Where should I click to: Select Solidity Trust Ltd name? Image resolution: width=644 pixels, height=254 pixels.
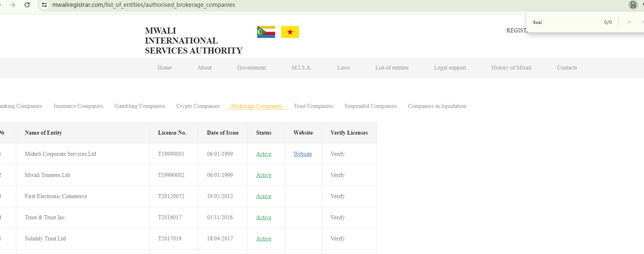tap(45, 239)
